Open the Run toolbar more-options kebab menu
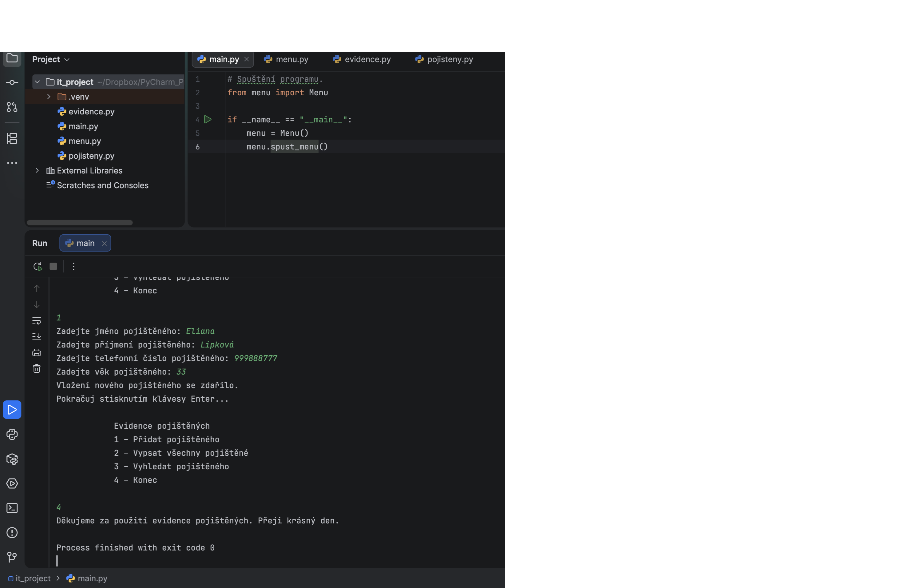Image resolution: width=904 pixels, height=588 pixels. point(74,267)
